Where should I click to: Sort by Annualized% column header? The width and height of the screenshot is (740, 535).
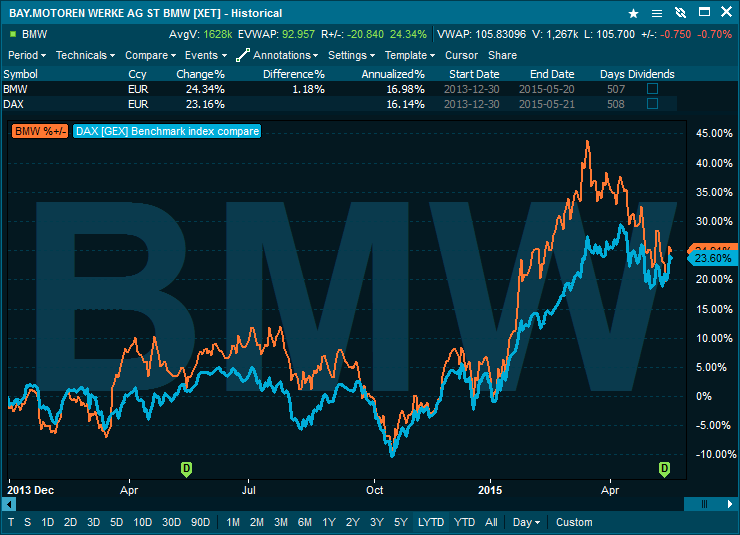[x=393, y=74]
